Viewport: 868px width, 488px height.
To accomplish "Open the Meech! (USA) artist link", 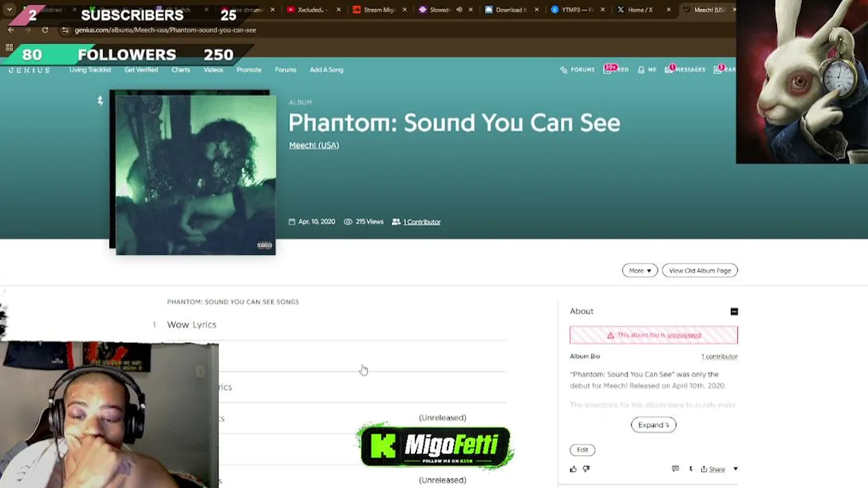I will (x=314, y=145).
